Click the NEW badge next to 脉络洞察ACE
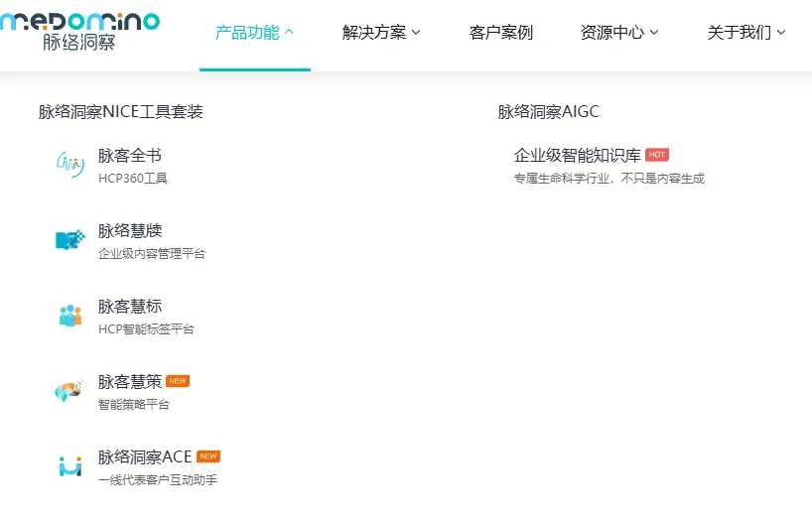812x517 pixels. pos(208,456)
